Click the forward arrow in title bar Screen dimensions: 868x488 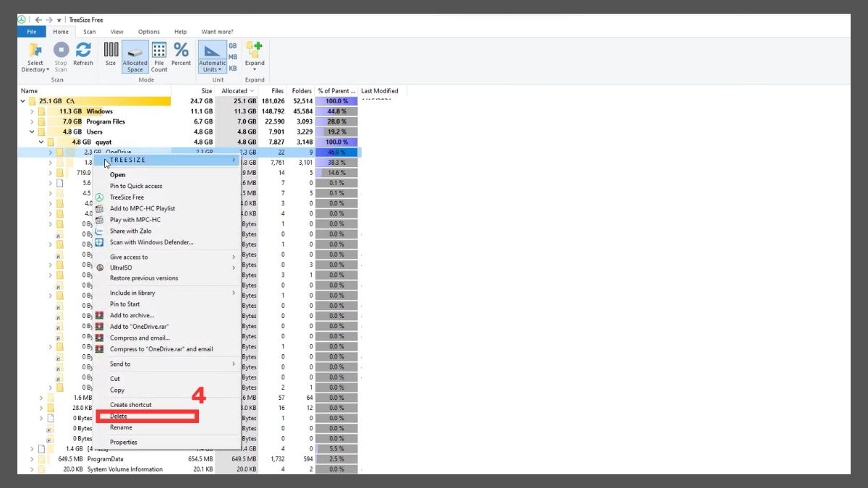click(49, 20)
